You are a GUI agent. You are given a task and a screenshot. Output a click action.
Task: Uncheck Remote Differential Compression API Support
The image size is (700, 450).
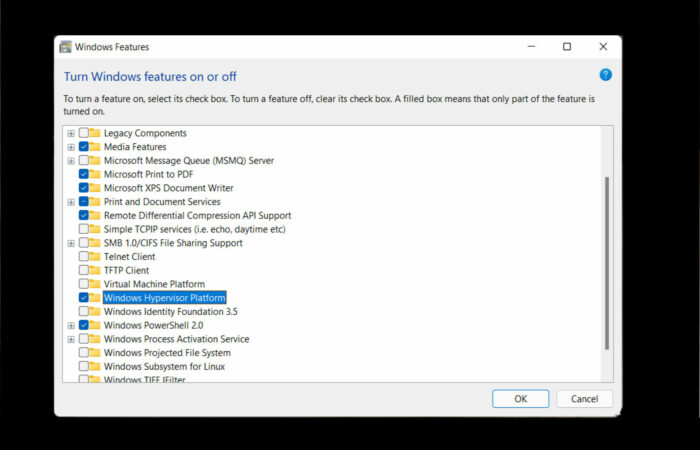(83, 215)
